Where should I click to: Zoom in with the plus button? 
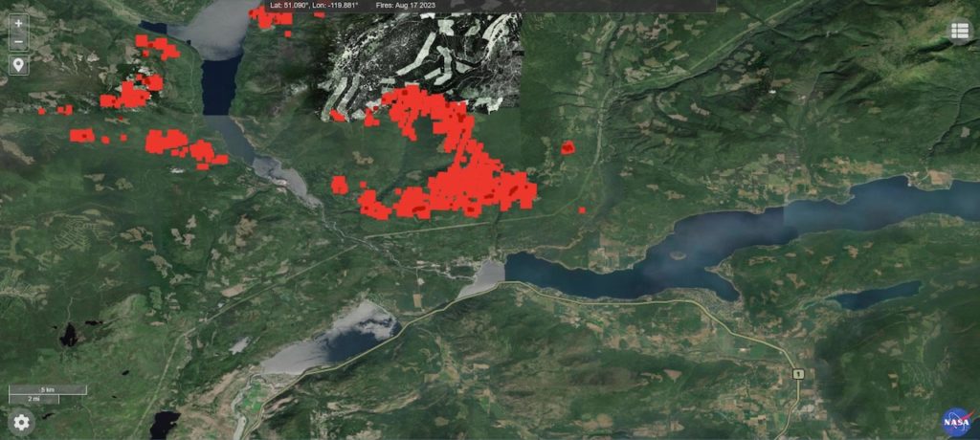tap(19, 23)
